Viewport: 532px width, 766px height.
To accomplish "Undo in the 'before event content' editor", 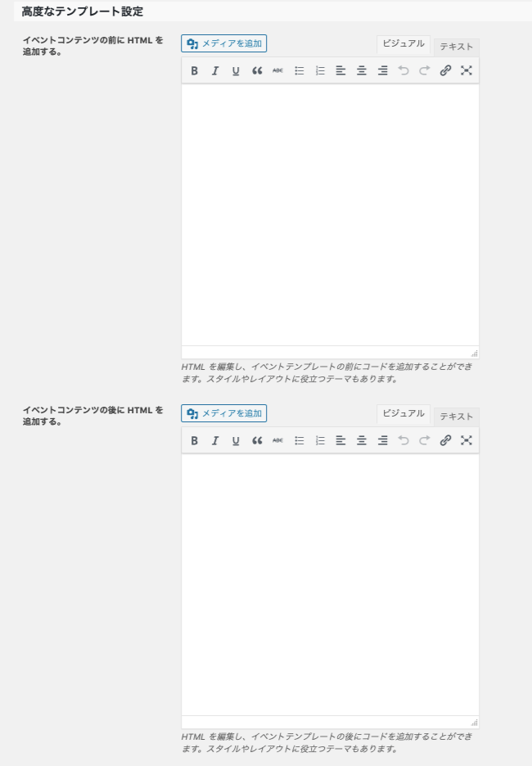I will point(404,71).
